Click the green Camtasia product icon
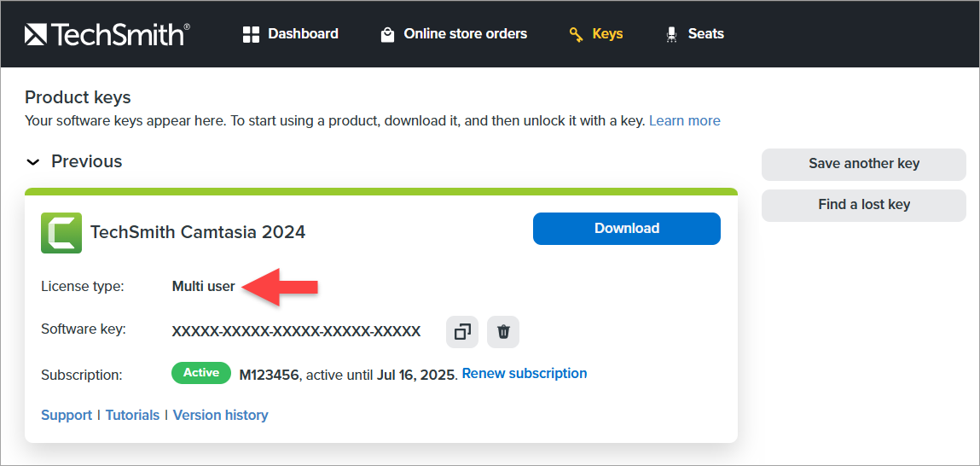 [x=61, y=233]
